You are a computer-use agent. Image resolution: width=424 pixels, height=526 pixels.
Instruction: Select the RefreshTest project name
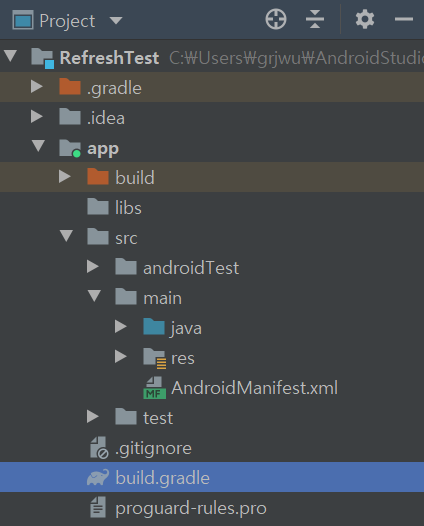tap(109, 58)
